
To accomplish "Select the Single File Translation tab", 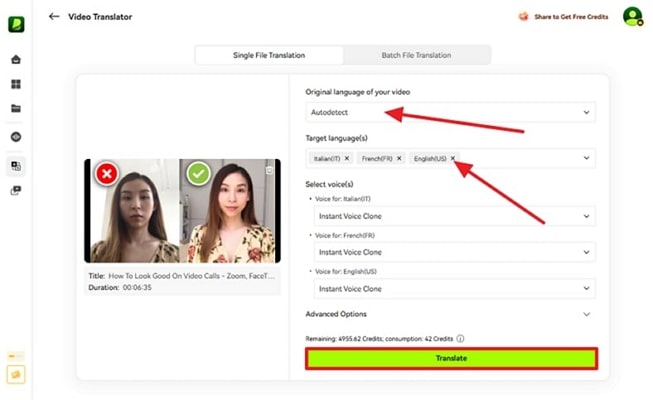I will [269, 55].
